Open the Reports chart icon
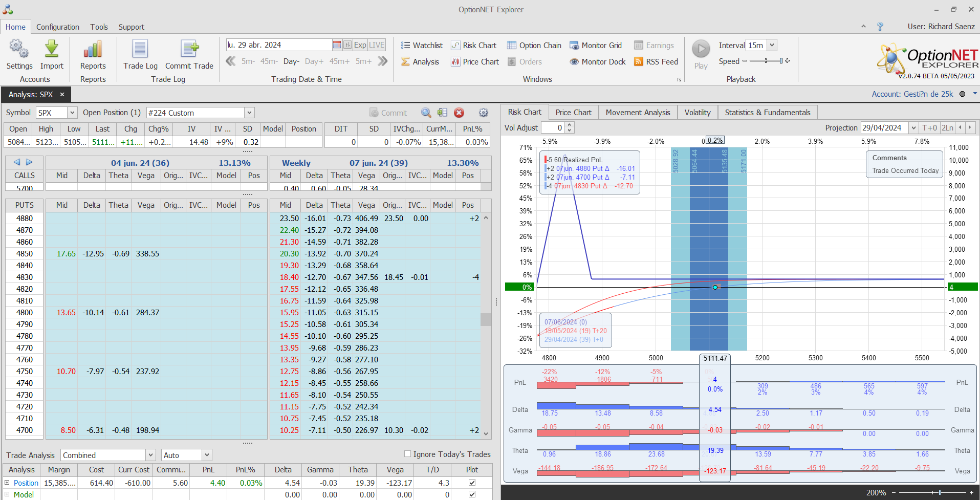Viewport: 980px width, 500px height. [93, 50]
